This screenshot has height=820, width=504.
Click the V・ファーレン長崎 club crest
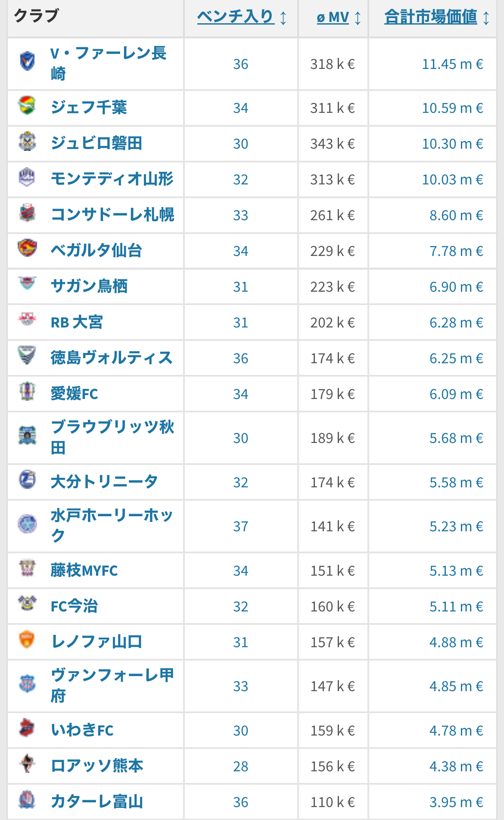click(x=27, y=61)
